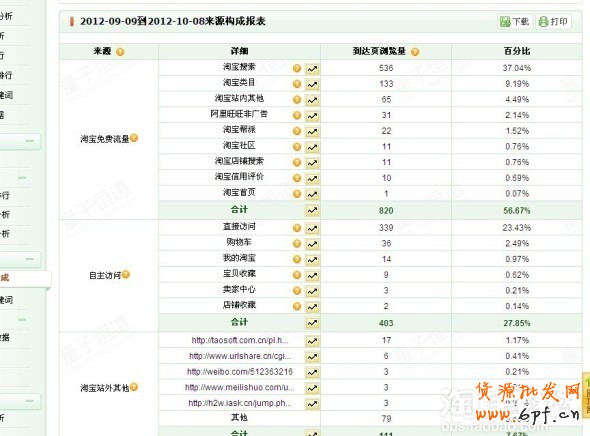Show trend chart for 淘宝免费流量 合计 row
The height and width of the screenshot is (436, 590).
click(x=312, y=210)
